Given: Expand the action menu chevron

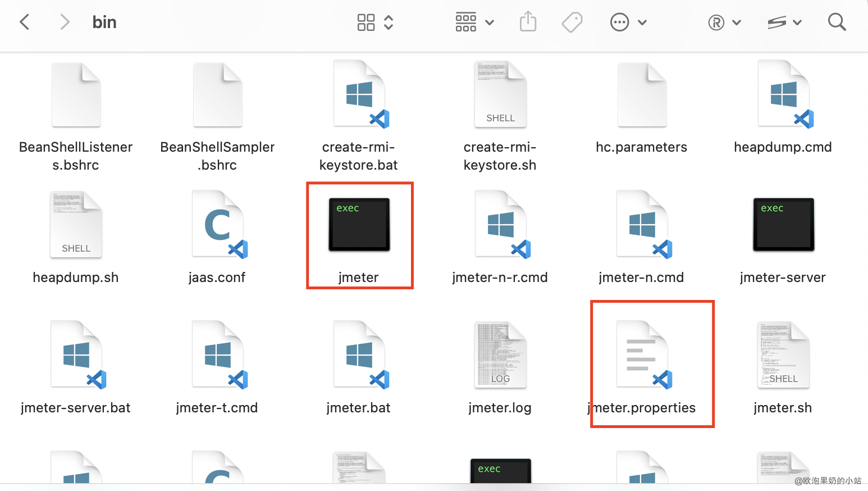Looking at the screenshot, I should (643, 23).
